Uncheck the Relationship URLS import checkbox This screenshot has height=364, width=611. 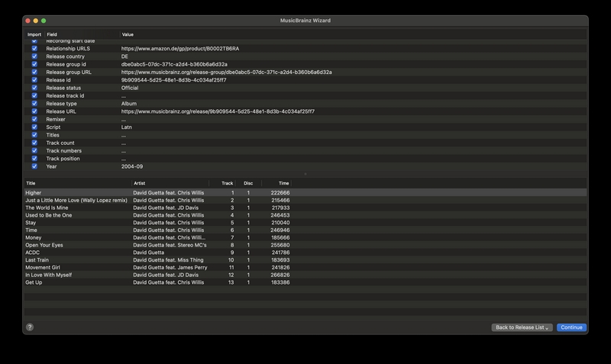(34, 48)
